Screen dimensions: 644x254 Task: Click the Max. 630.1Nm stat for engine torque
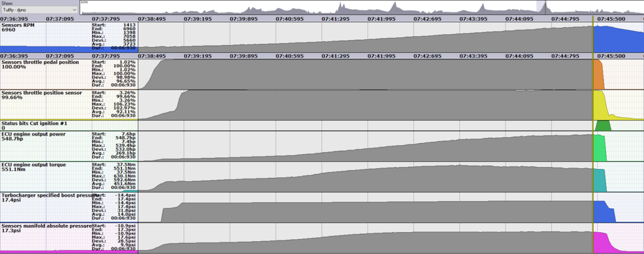114,177
